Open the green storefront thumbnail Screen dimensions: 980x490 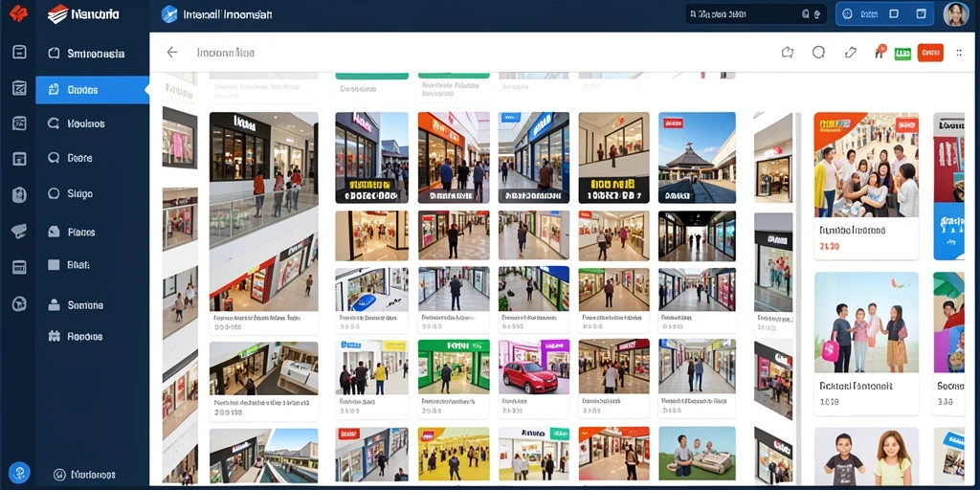pyautogui.click(x=454, y=367)
